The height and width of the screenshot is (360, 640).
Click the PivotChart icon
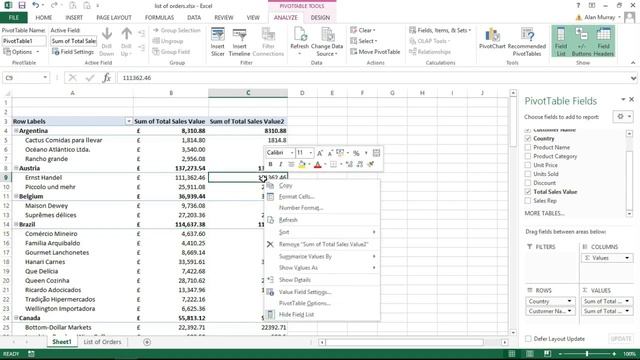point(492,39)
